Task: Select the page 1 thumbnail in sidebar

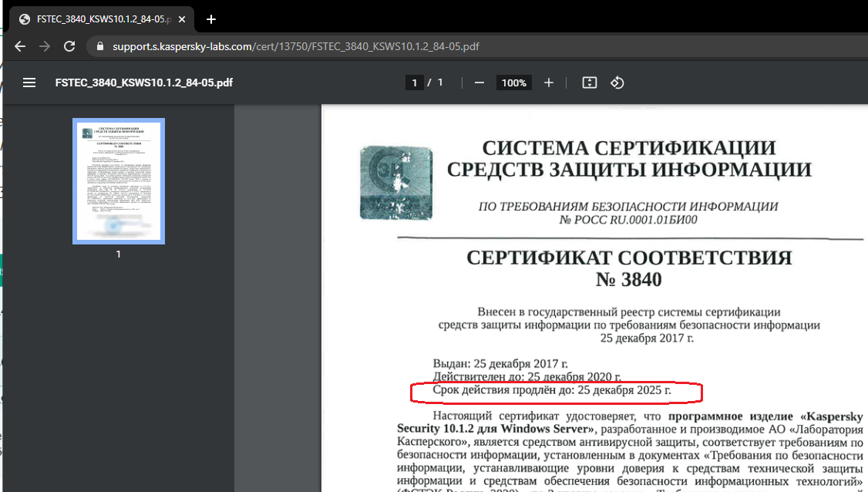Action: pos(118,181)
